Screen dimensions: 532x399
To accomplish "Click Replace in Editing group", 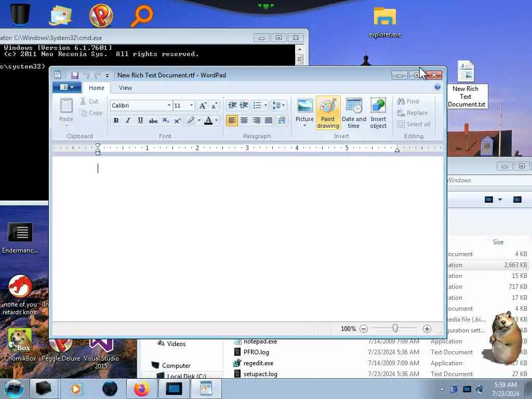I will pos(412,113).
